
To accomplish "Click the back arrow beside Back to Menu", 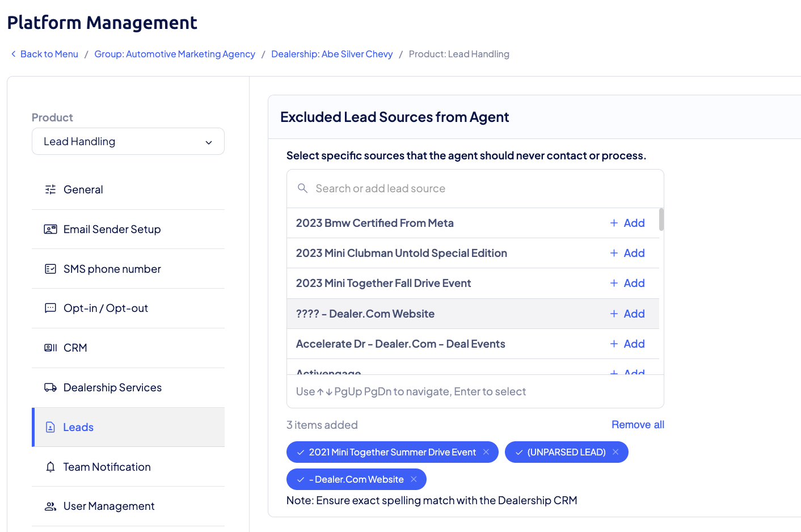I will pos(14,54).
